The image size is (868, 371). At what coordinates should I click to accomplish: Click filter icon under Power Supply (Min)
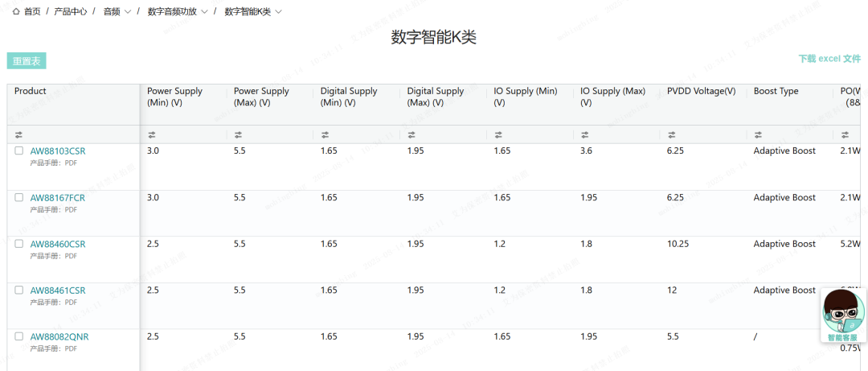pyautogui.click(x=152, y=135)
